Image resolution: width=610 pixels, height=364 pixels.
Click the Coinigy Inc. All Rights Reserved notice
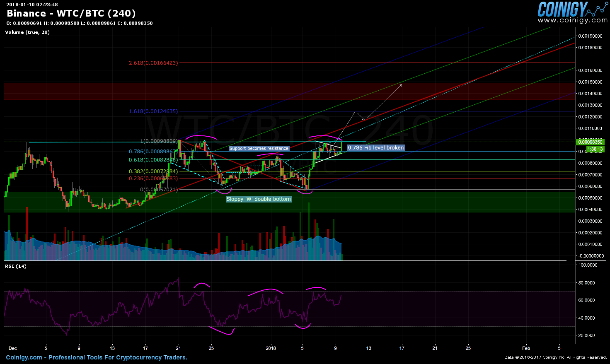coord(556,357)
